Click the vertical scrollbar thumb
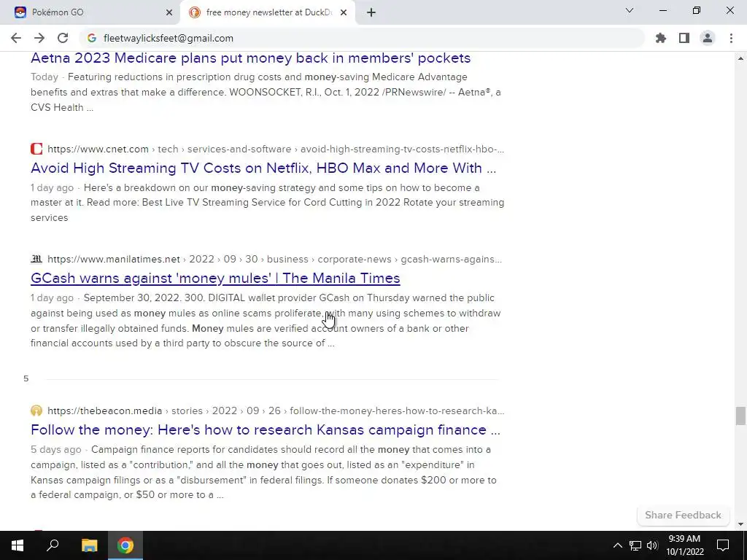This screenshot has width=747, height=560. pyautogui.click(x=740, y=416)
